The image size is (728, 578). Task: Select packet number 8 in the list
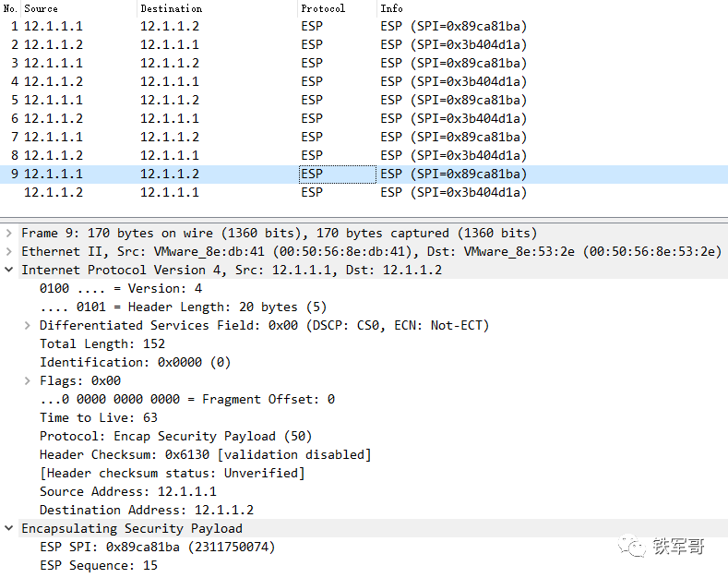coord(364,156)
